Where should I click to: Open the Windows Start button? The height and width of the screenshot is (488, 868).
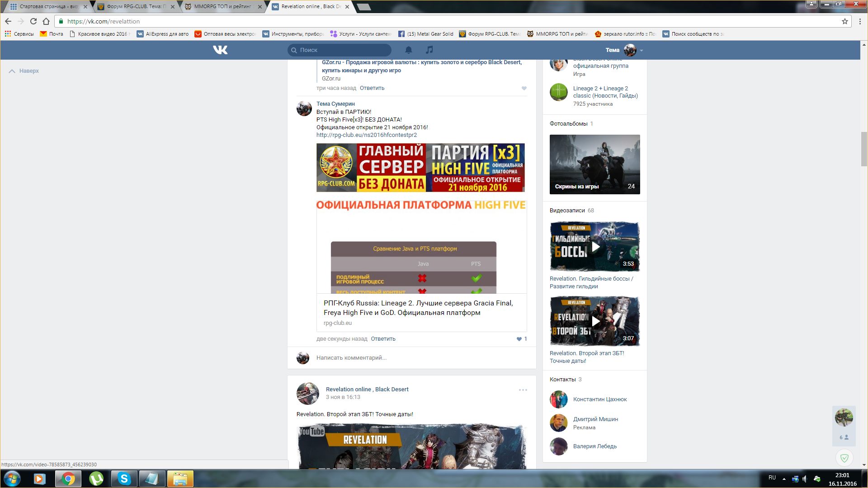pos(12,479)
